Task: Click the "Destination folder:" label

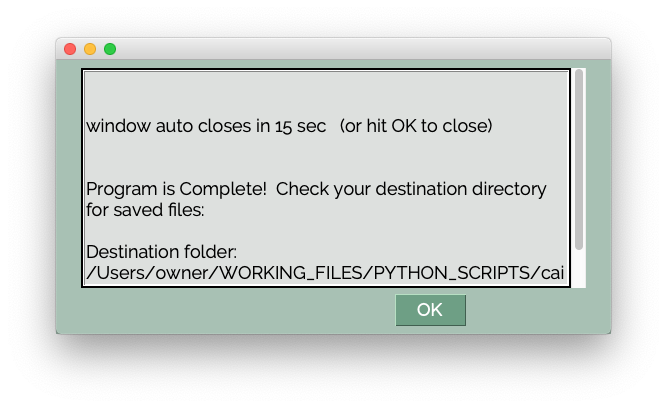Action: [x=161, y=252]
